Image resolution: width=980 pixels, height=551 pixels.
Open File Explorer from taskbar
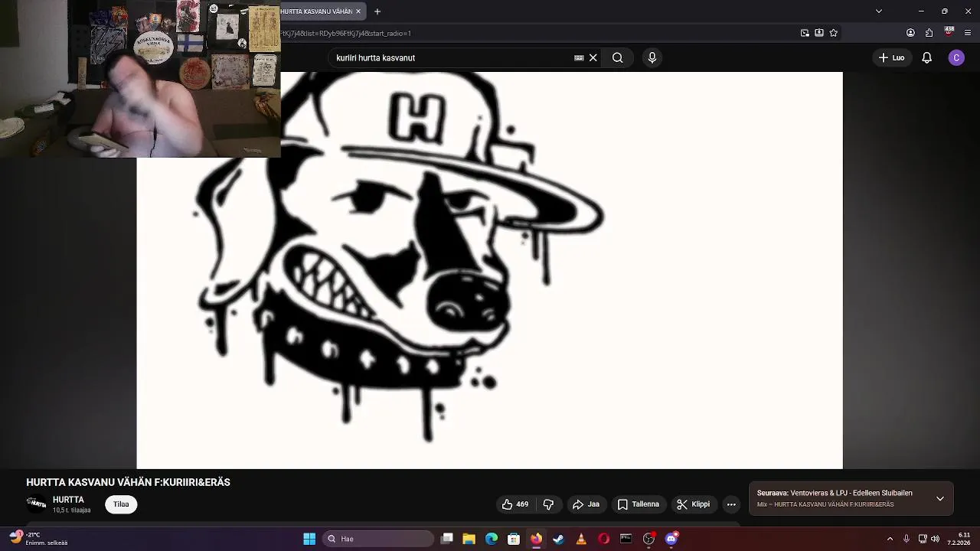click(x=469, y=539)
